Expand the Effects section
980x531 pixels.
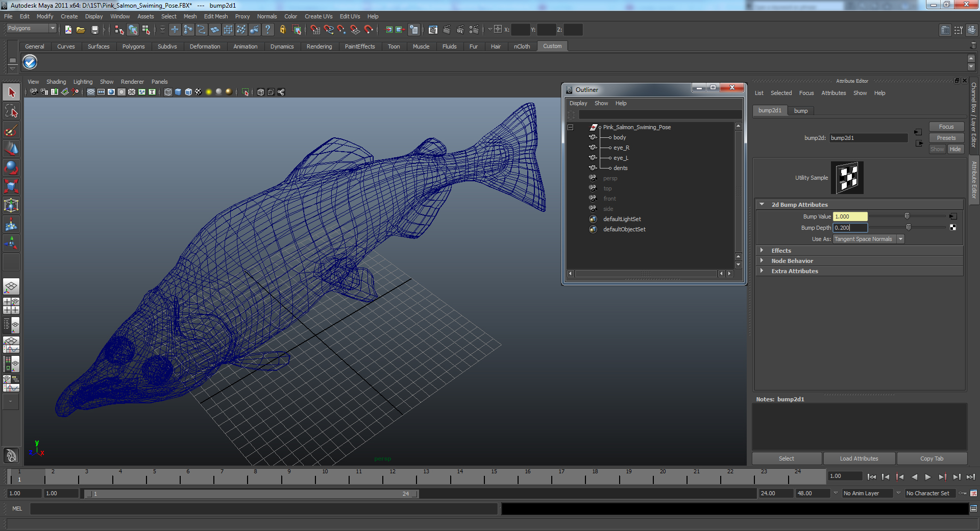point(762,250)
